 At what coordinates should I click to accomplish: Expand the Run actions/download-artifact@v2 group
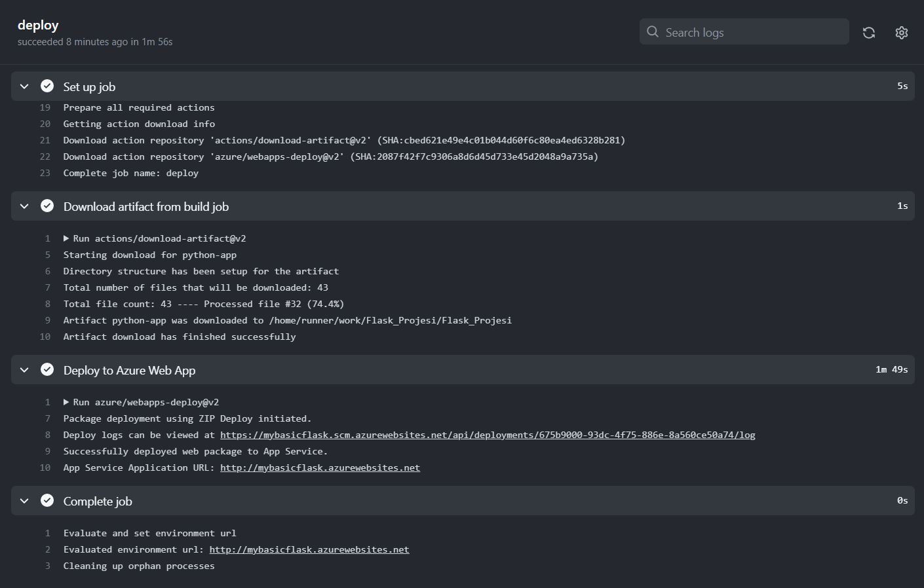click(x=66, y=238)
